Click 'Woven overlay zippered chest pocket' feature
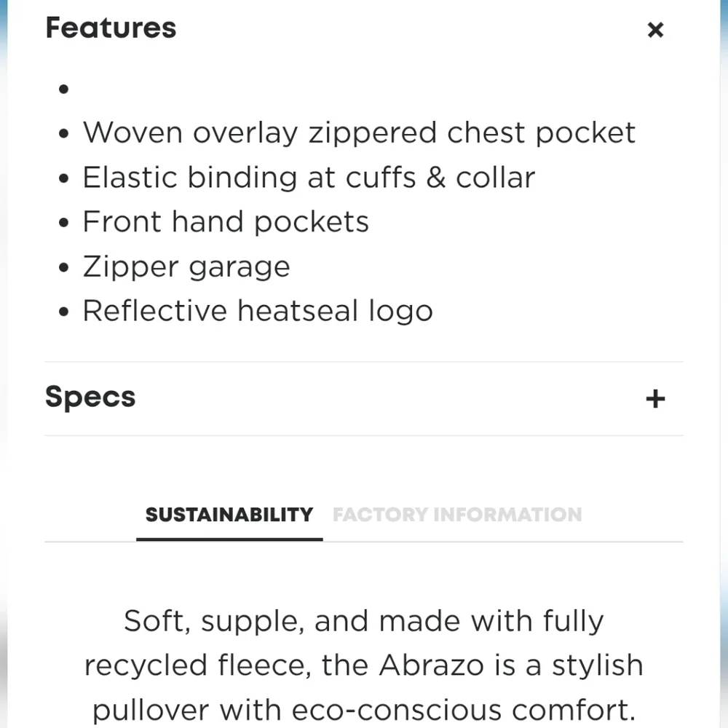Screen dimensions: 728x728 click(359, 132)
